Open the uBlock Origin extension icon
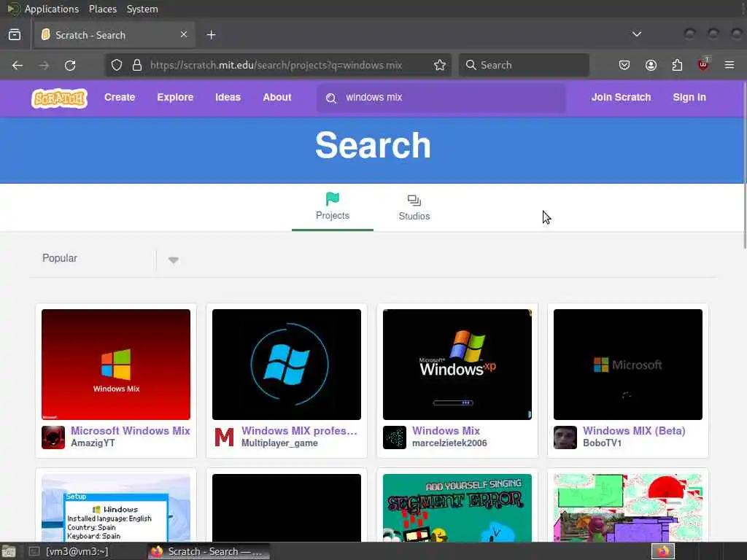 (703, 64)
